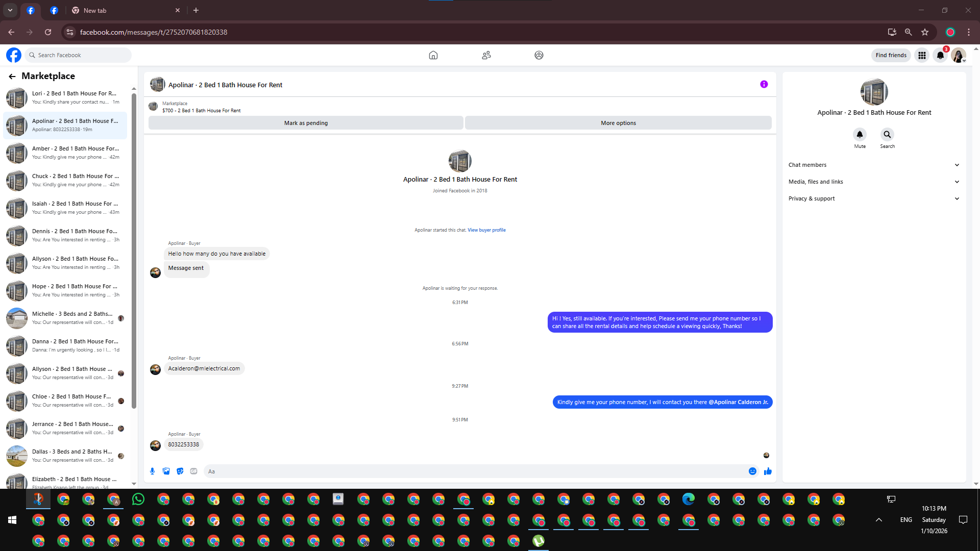Screen dimensions: 980x551
Task: Go back from Marketplace chats list
Action: [12, 77]
